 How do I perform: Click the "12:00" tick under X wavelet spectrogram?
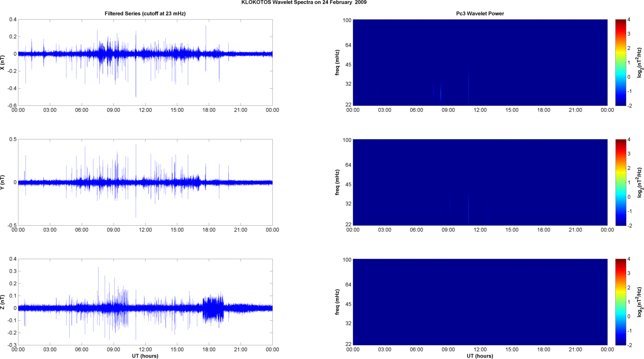click(x=480, y=110)
